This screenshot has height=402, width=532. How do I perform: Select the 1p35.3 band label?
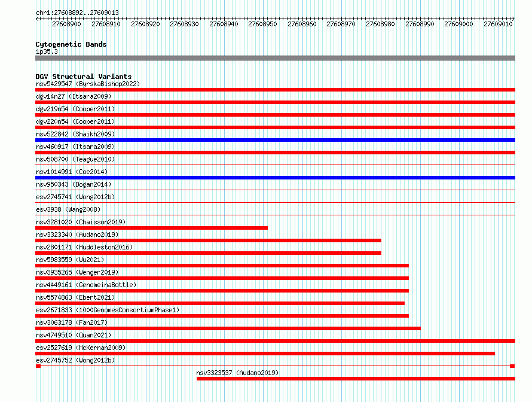(x=47, y=51)
